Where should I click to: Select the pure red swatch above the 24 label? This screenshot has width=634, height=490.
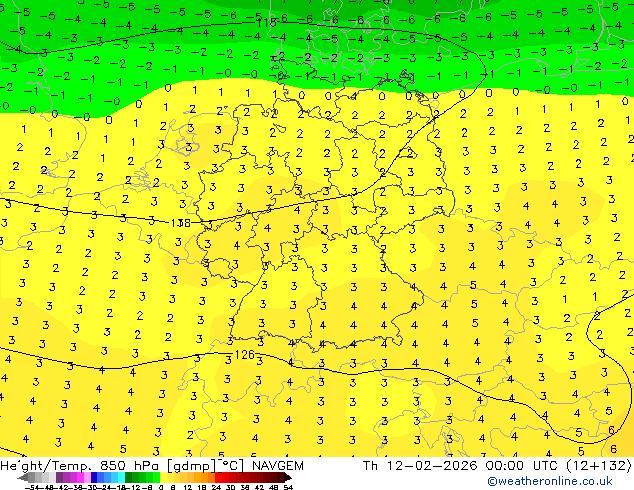click(218, 478)
